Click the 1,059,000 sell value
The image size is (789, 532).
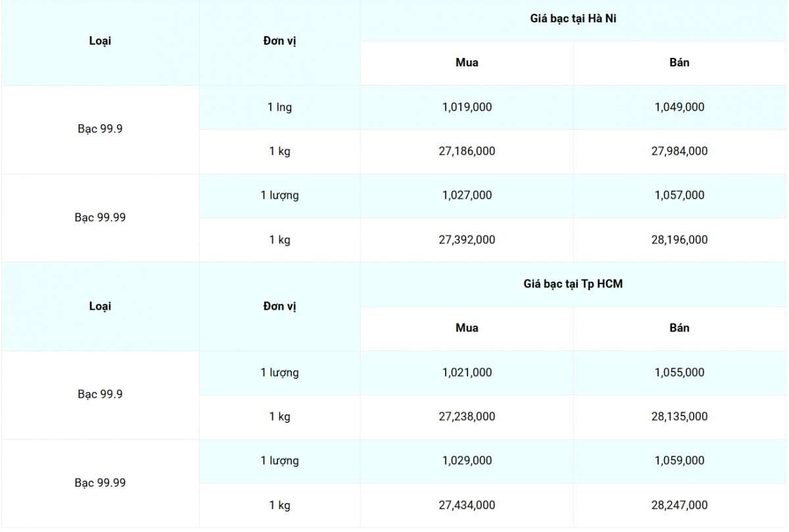679,461
